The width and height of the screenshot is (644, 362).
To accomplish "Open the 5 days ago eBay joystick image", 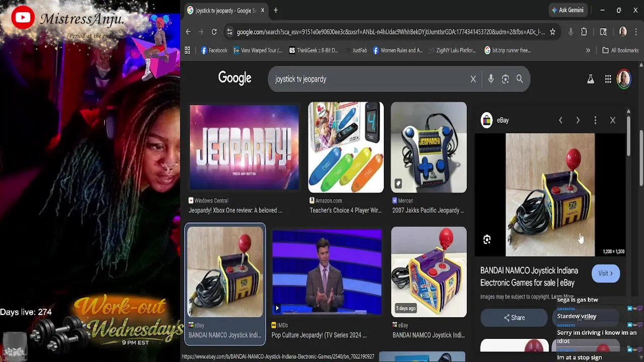I will click(429, 272).
